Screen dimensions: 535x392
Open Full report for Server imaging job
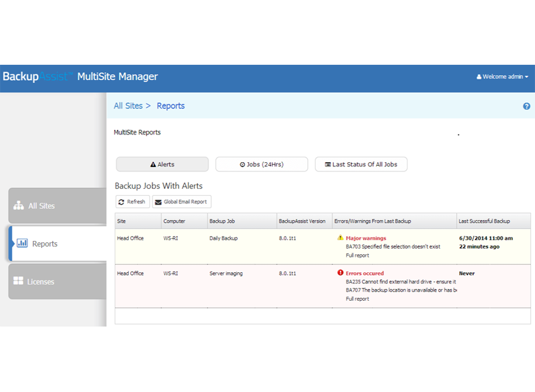357,299
